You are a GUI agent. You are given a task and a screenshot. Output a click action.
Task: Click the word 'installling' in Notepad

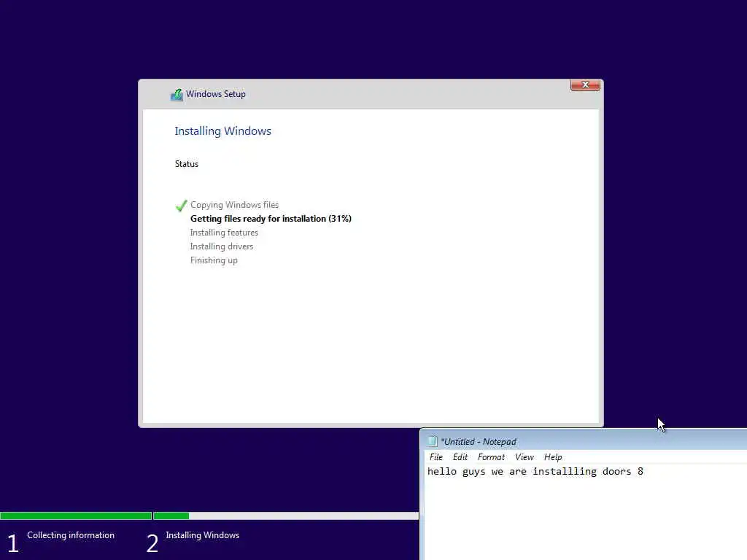564,472
